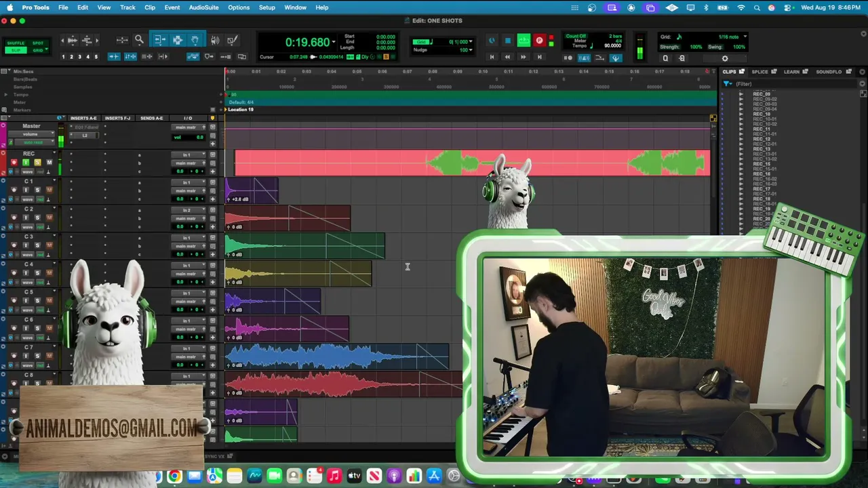Click the tempo value 90.0000
The image size is (868, 488).
[x=612, y=46]
